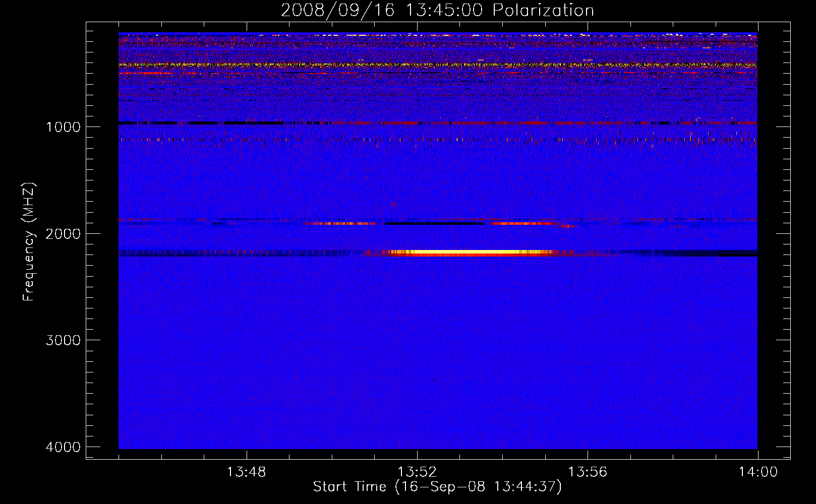The width and height of the screenshot is (816, 504).
Task: Click the '2000' frequency tick label
Action: point(63,233)
